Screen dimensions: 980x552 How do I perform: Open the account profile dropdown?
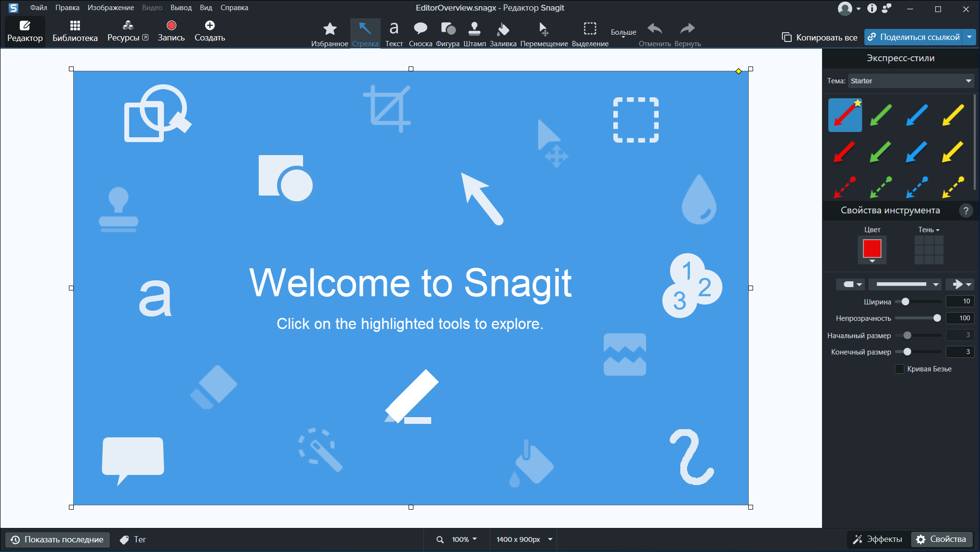coord(849,9)
